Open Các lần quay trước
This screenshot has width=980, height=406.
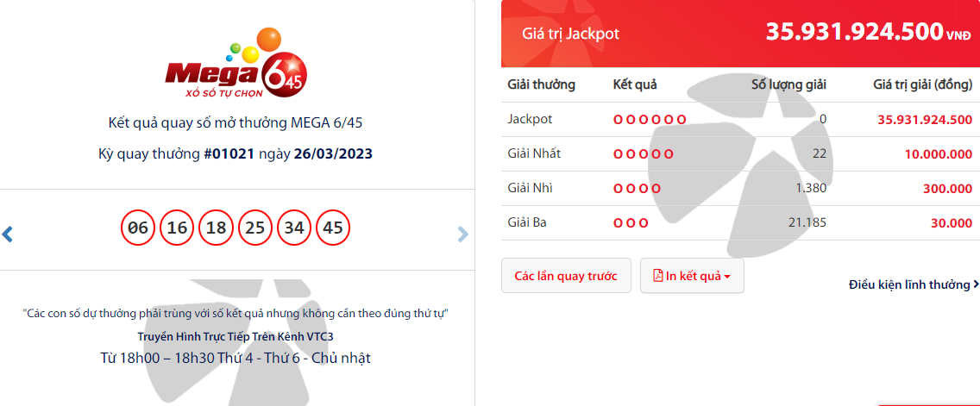tap(566, 276)
